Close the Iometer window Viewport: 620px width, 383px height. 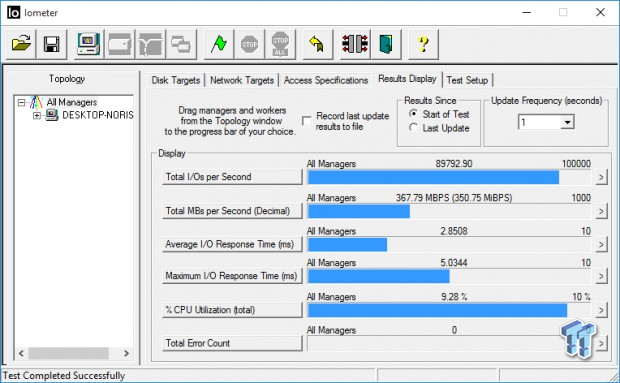click(600, 13)
